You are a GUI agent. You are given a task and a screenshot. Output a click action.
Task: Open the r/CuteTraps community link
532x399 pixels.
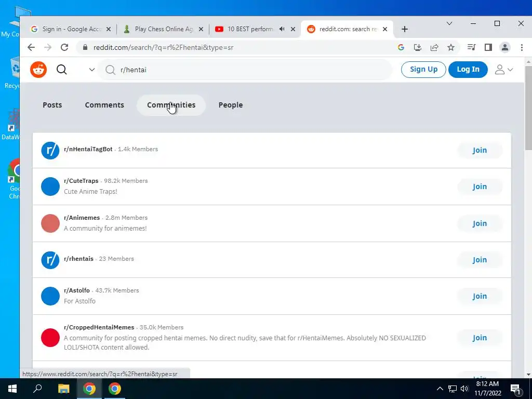[x=81, y=181]
